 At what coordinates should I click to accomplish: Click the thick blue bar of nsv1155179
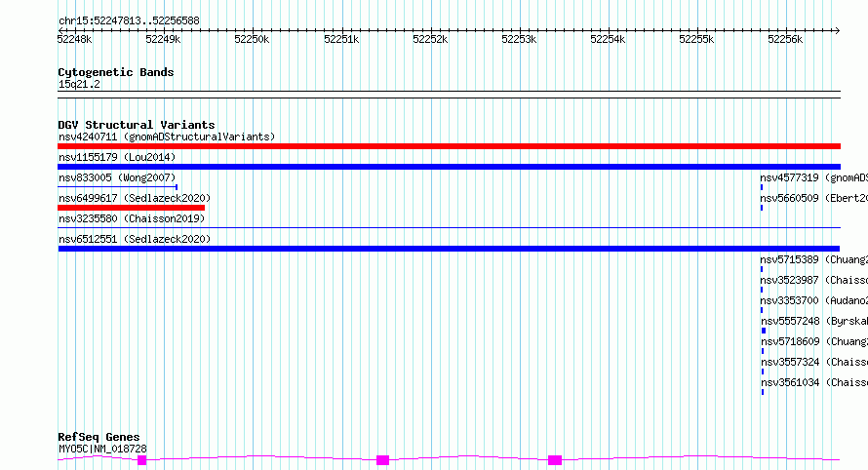pos(449,167)
